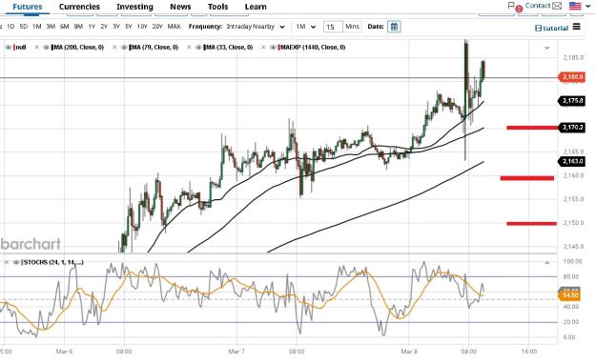
Task: Toggle visibility of MAEXP (1440, Close, 0)
Action: (272, 48)
